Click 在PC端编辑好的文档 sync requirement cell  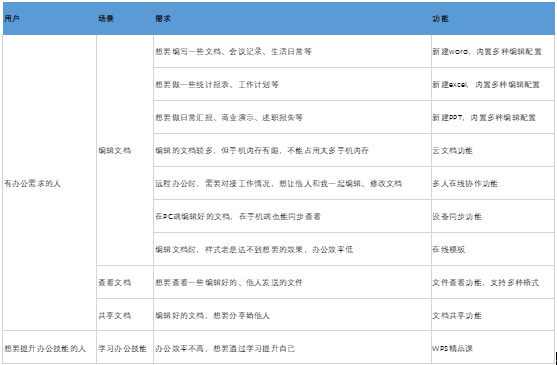point(292,216)
